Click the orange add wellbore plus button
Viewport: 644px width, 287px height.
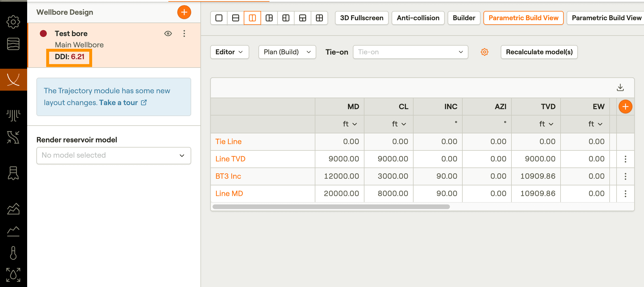(184, 12)
